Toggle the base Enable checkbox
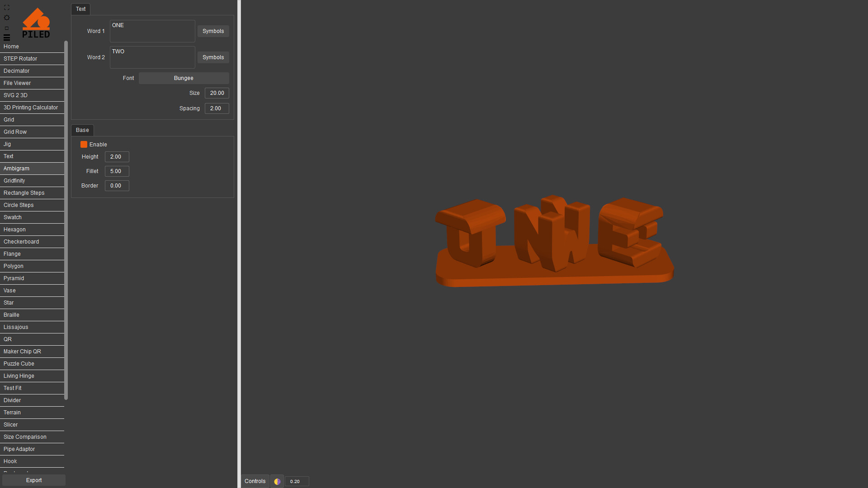Viewport: 868px width, 488px height. [x=84, y=145]
